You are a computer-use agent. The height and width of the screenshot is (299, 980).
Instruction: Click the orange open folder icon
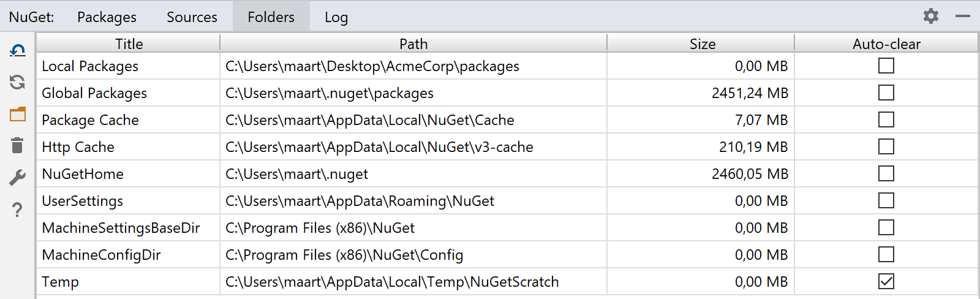[18, 114]
